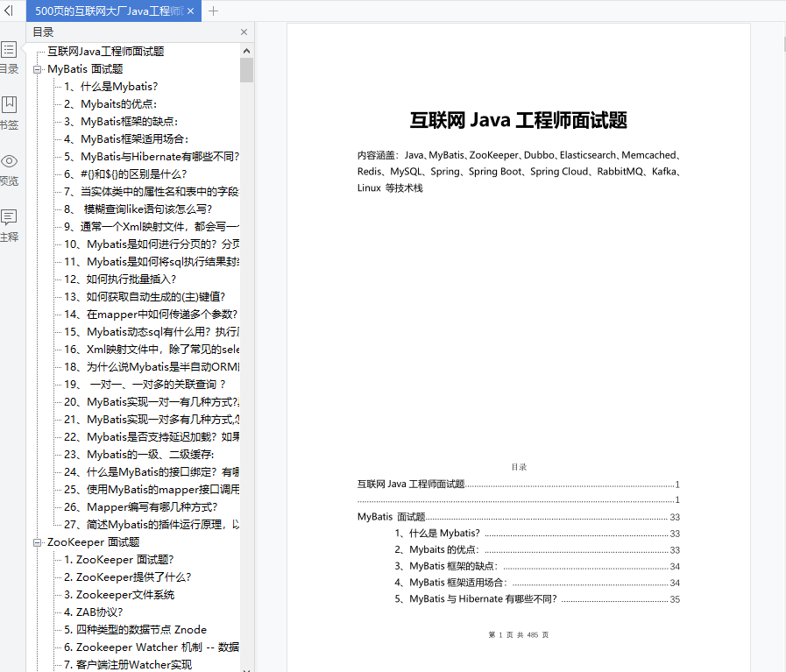Go to 14、在mapper中如何传递多个参数 in outline
This screenshot has width=786, height=672.
151,315
